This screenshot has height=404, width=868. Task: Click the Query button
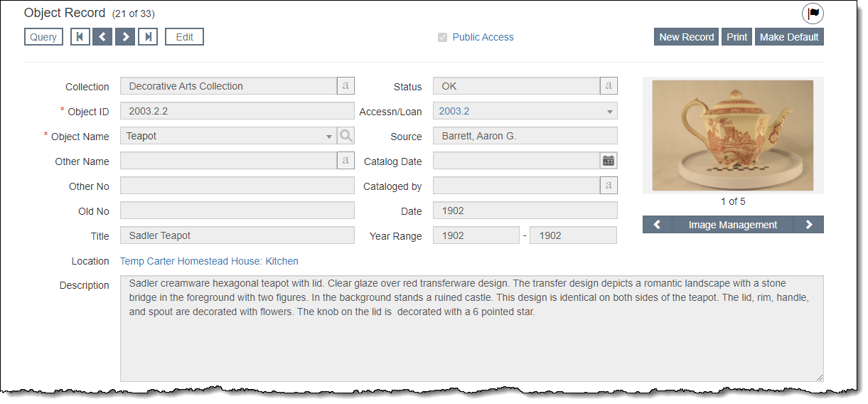pos(43,37)
